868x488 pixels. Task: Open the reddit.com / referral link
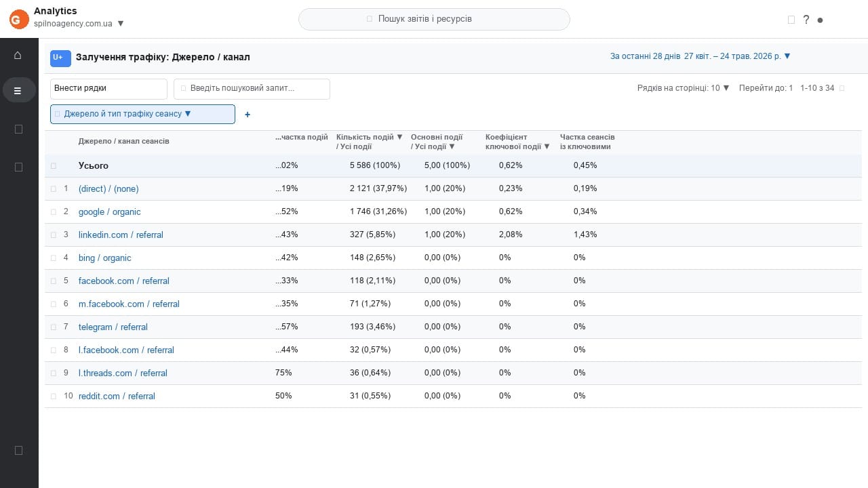[x=117, y=396]
